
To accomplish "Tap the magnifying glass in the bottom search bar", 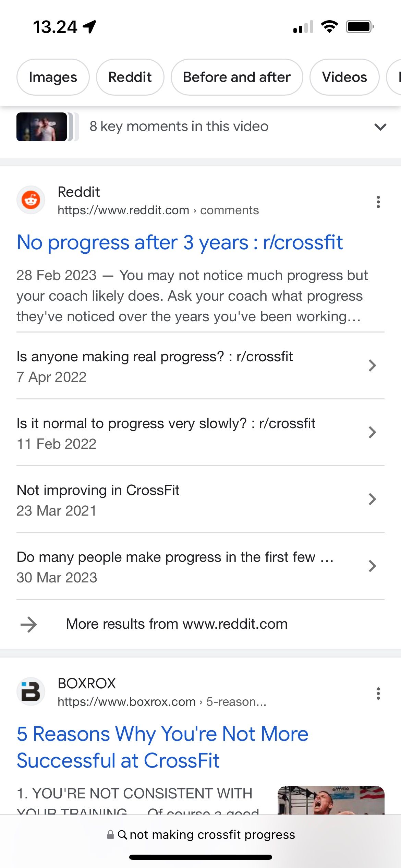I will click(123, 835).
